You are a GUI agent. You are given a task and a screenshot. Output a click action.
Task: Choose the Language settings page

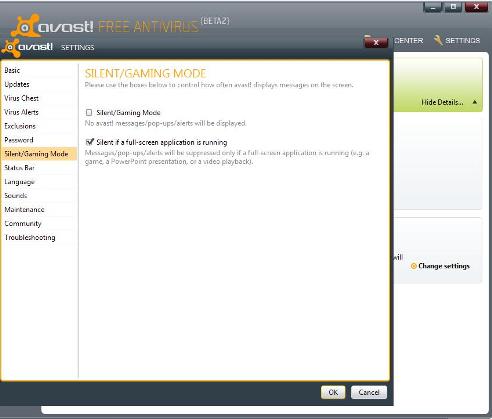click(x=39, y=182)
